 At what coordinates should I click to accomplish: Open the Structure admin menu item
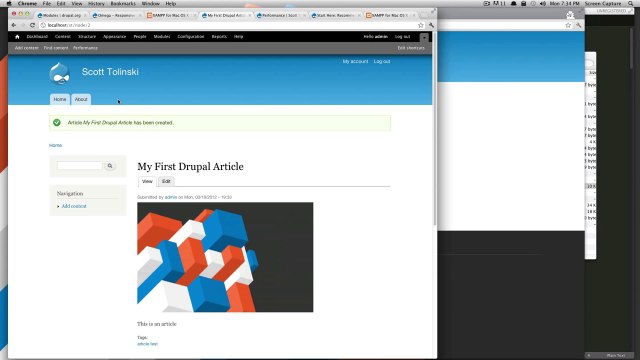(87, 37)
